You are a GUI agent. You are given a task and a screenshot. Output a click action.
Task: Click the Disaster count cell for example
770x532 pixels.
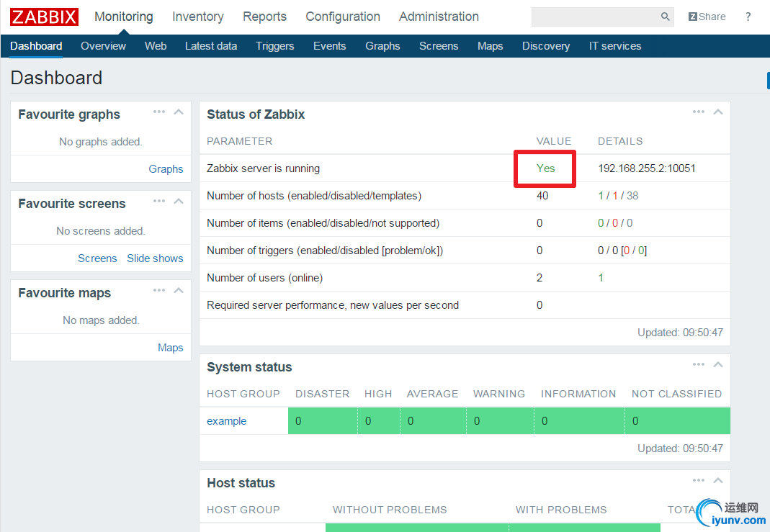pos(323,421)
